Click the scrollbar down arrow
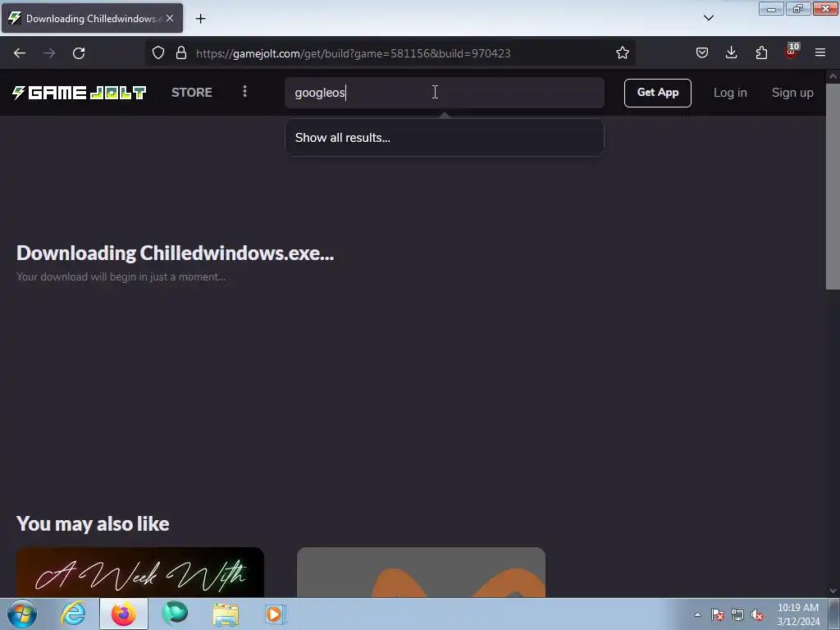840x630 pixels. pyautogui.click(x=833, y=591)
